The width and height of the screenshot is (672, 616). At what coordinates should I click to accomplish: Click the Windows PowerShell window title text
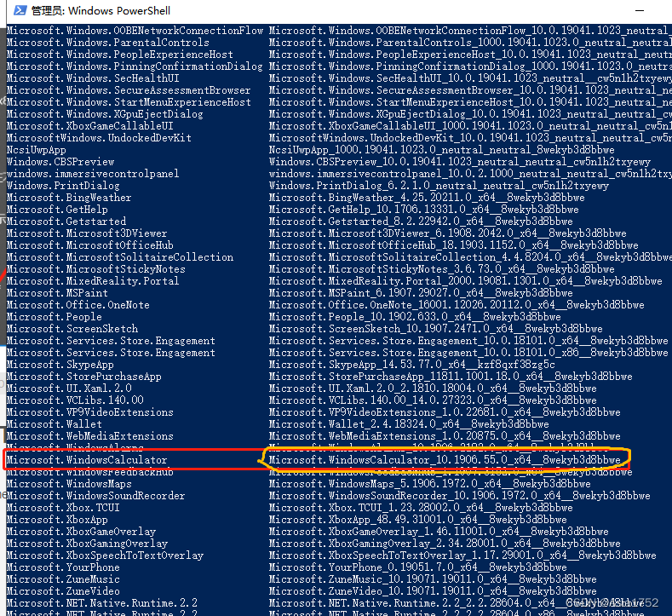[101, 11]
